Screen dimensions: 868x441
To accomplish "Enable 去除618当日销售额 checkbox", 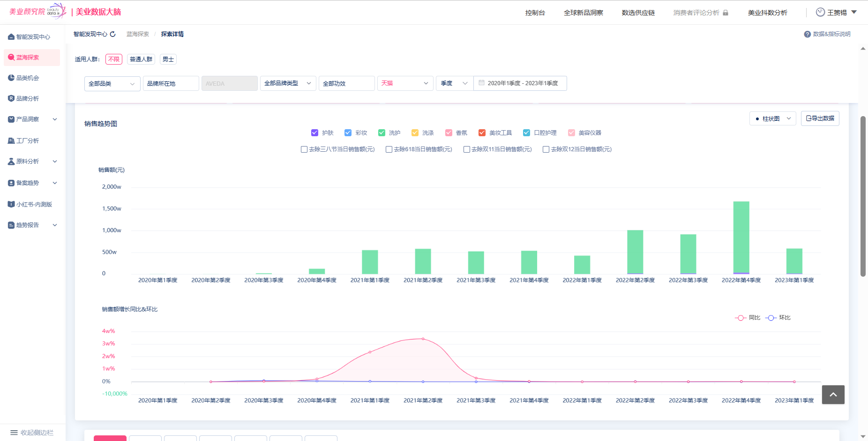I will click(389, 149).
